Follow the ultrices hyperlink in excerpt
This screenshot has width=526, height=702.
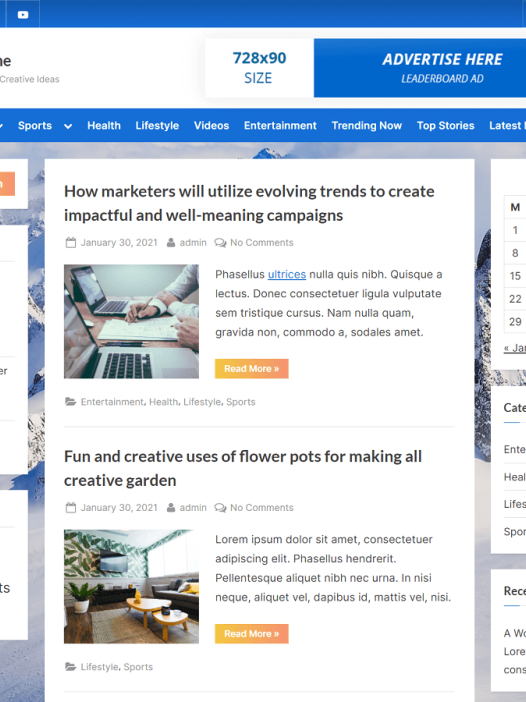tap(287, 274)
